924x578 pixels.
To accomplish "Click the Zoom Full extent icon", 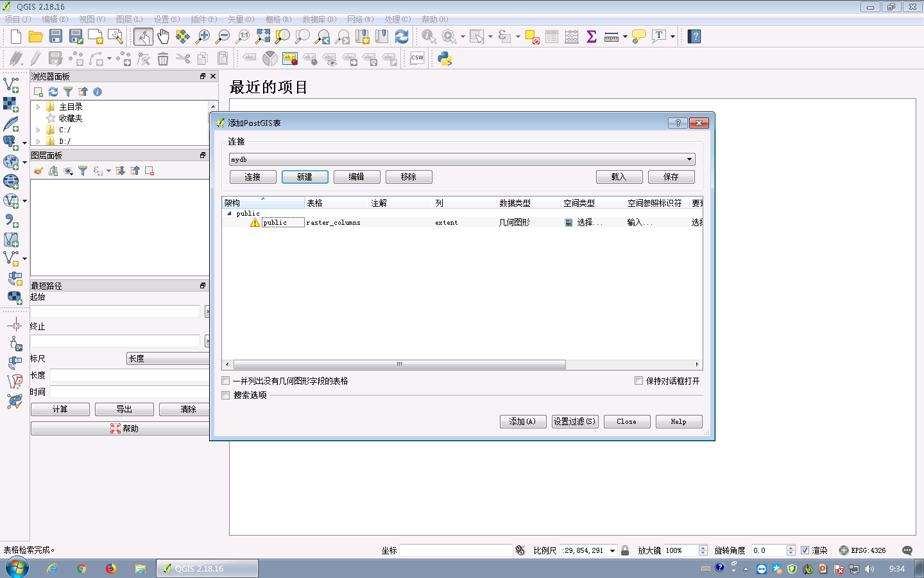I will pos(262,37).
